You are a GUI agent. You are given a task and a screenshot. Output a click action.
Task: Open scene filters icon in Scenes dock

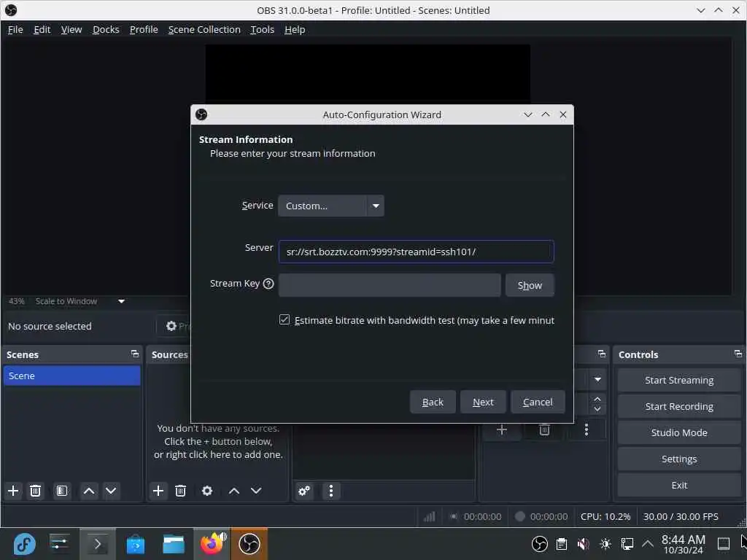pyautogui.click(x=62, y=491)
